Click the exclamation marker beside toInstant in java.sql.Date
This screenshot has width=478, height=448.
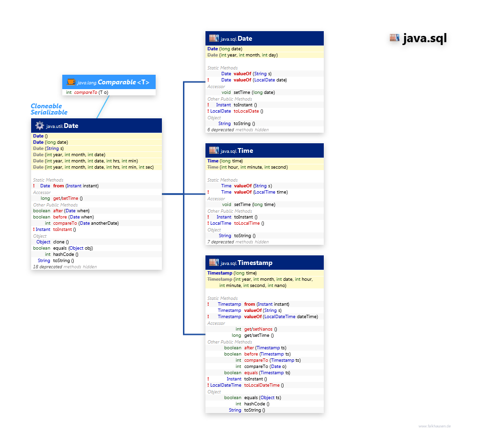tap(208, 104)
